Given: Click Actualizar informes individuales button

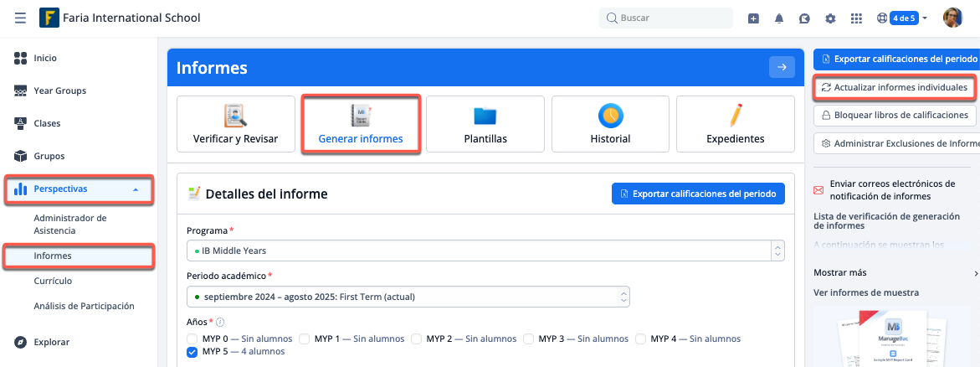Looking at the screenshot, I should tap(894, 87).
